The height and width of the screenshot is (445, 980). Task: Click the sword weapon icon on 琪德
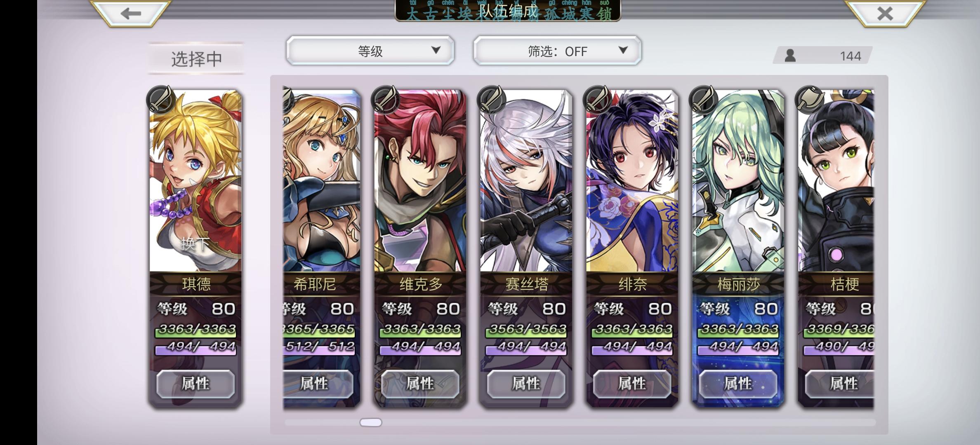(161, 100)
